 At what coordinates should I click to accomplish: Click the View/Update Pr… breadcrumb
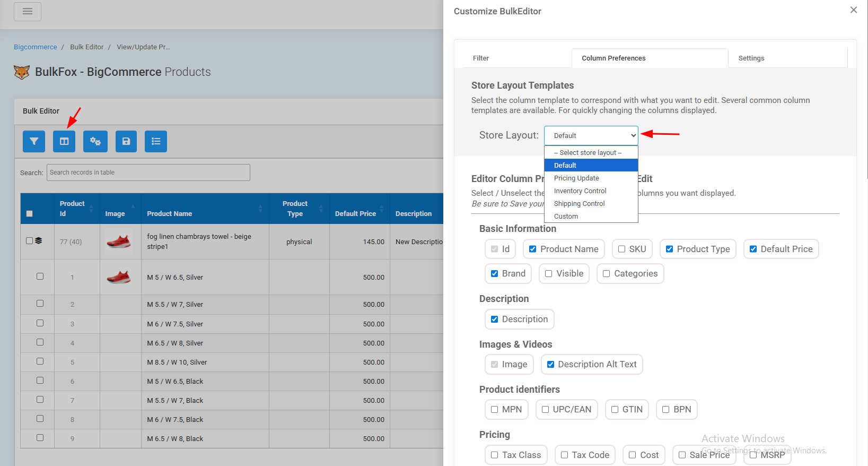(144, 47)
